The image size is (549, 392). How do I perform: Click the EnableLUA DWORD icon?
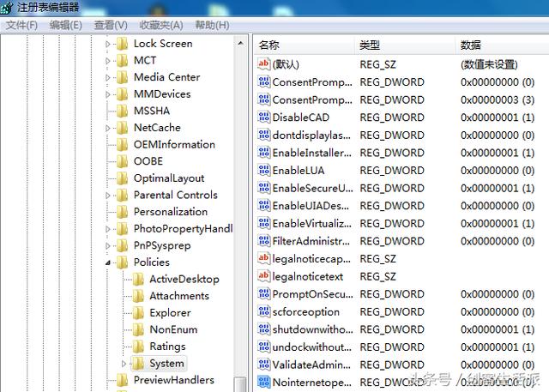point(263,170)
